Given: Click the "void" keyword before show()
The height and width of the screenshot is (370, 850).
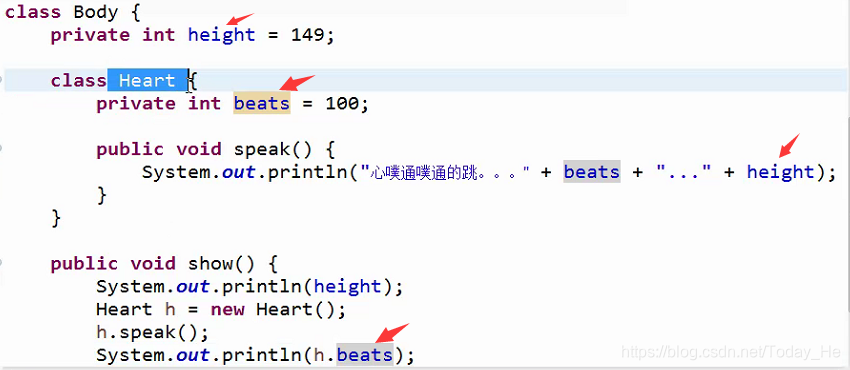Looking at the screenshot, I should click(x=153, y=264).
